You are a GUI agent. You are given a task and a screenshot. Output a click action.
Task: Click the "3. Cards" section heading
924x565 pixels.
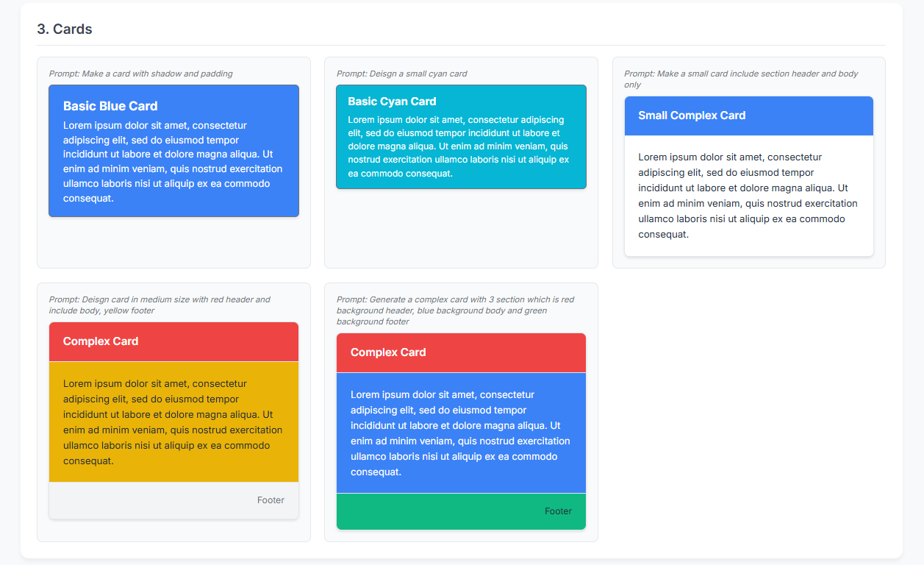tap(65, 29)
